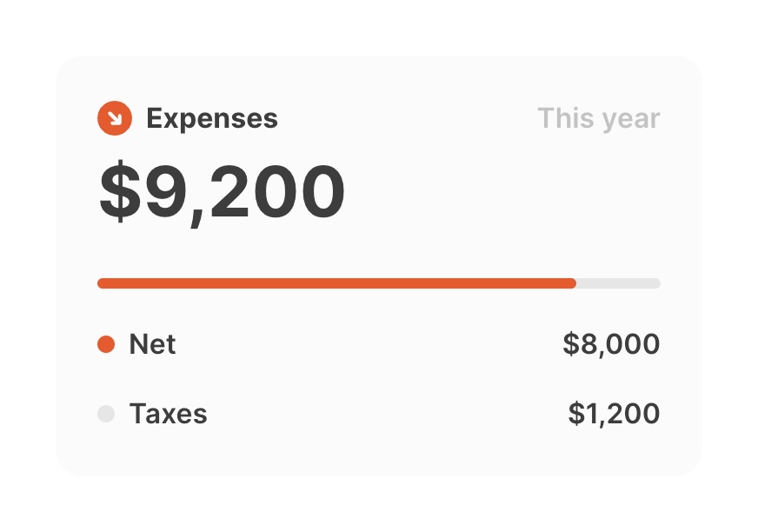Select the Expenses card title
The width and height of the screenshot is (758, 532).
pos(212,118)
